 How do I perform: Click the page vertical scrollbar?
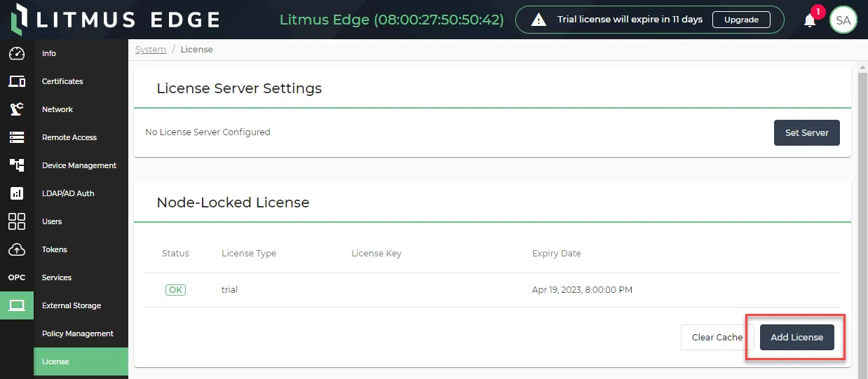tap(862, 224)
